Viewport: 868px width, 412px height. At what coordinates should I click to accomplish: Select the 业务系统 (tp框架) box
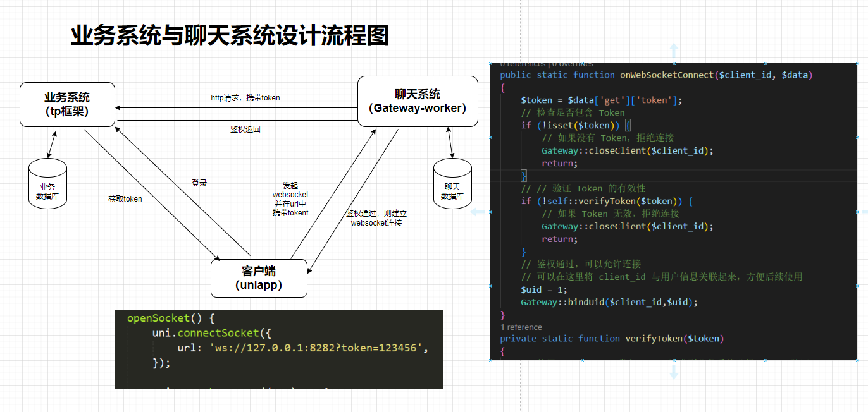[68, 104]
